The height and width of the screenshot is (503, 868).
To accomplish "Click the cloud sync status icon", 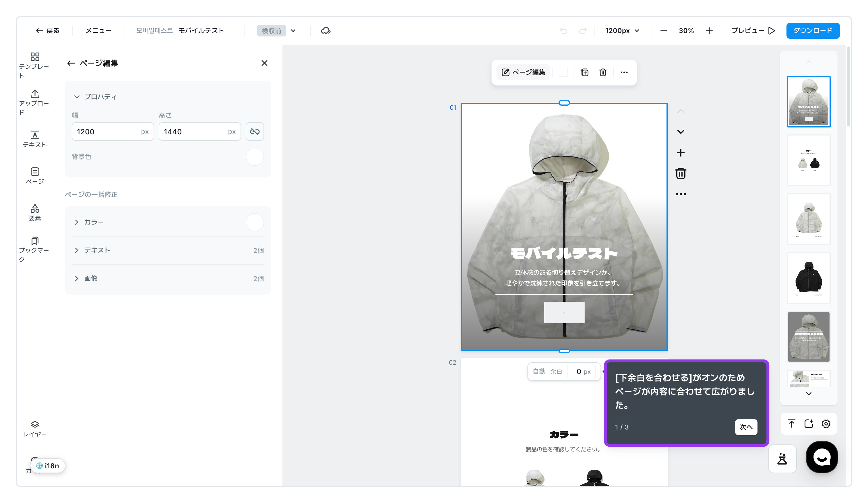I will pyautogui.click(x=325, y=31).
